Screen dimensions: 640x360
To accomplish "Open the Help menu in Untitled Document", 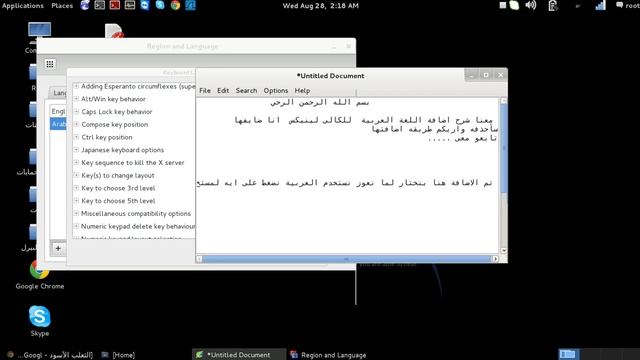I will pos(302,91).
